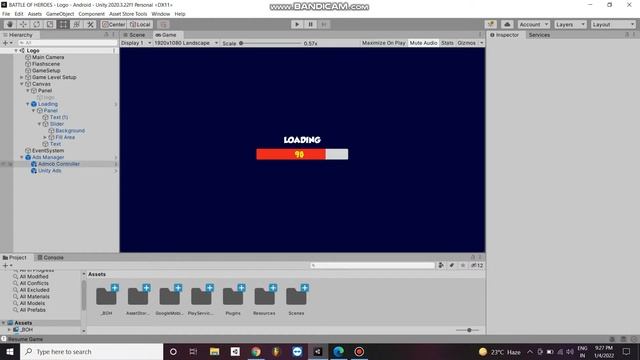The height and width of the screenshot is (360, 640).
Task: Click the Project search by label icon
Action: point(452,266)
